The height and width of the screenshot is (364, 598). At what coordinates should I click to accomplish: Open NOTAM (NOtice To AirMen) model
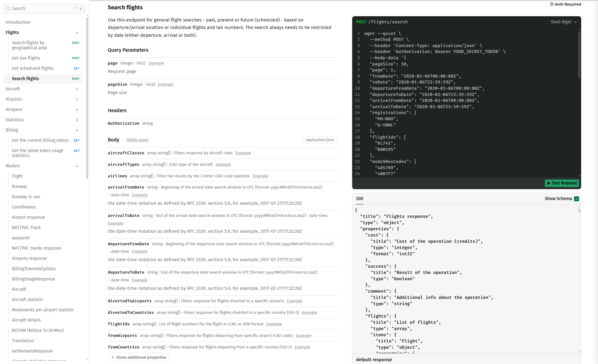[38, 330]
